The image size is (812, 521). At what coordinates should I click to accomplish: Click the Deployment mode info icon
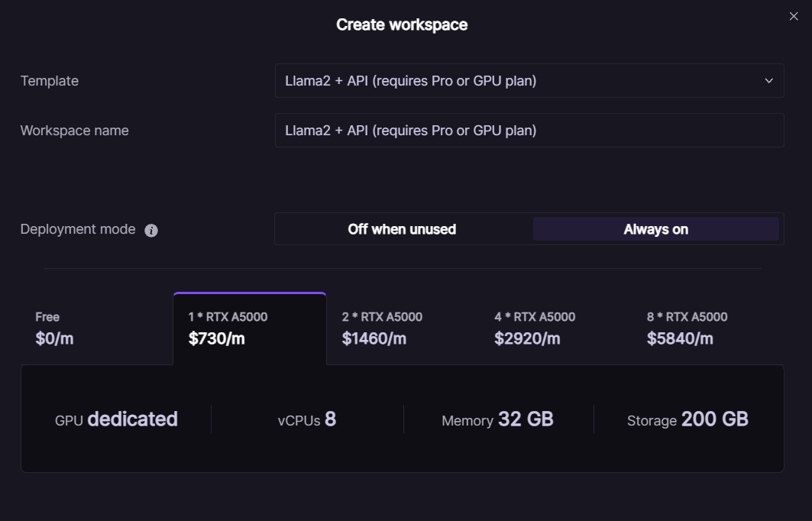pos(150,229)
